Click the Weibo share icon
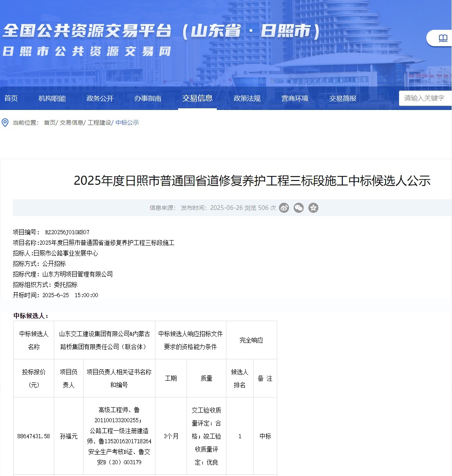This screenshot has height=476, width=452. point(284,208)
